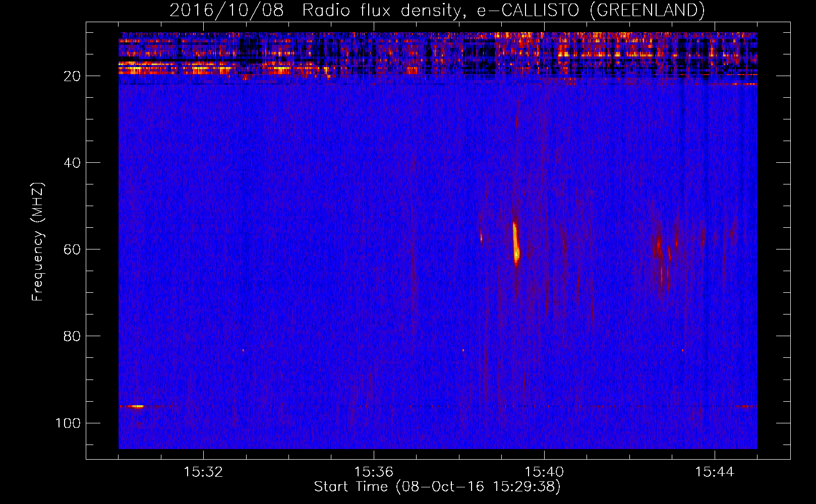Click the 15:44 time tick label
This screenshot has width=816, height=504.
(x=715, y=472)
